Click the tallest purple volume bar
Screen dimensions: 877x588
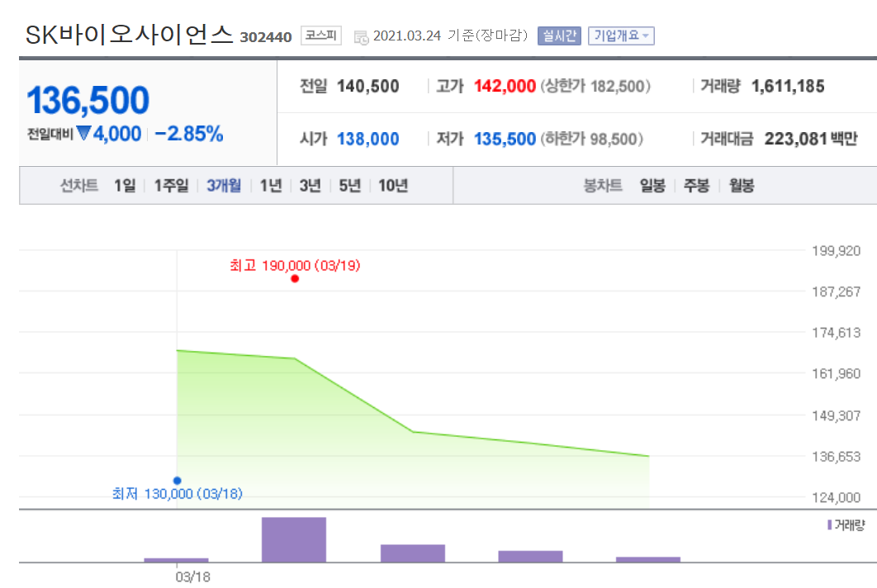pos(294,539)
